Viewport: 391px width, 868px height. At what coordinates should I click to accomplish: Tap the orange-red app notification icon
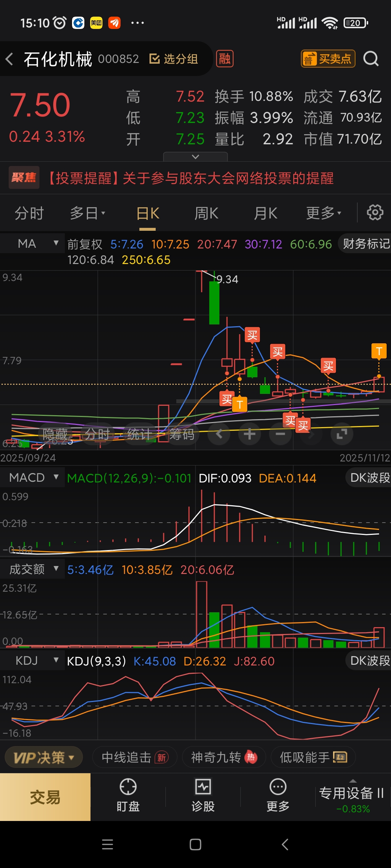tap(114, 23)
